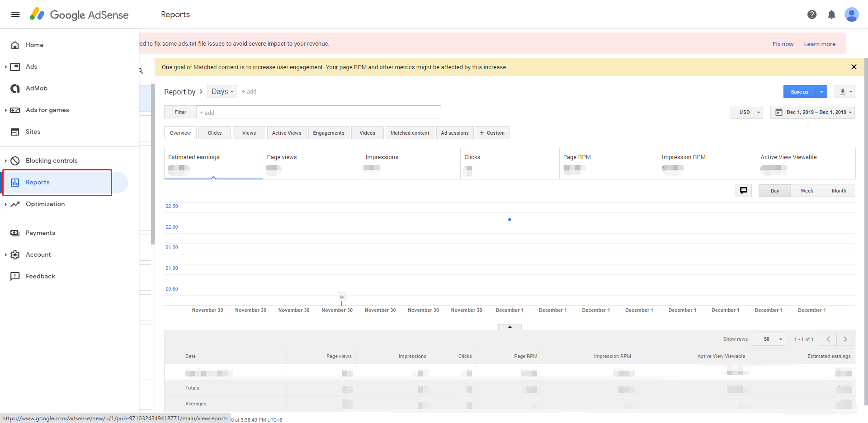Dismiss the Matched content notice
Viewport: 868px width, 423px height.
pyautogui.click(x=854, y=67)
